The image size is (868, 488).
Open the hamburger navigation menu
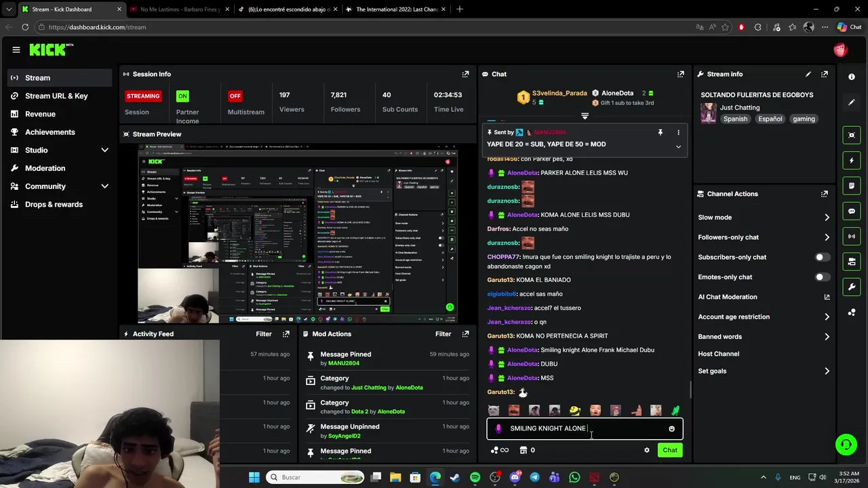coord(16,49)
